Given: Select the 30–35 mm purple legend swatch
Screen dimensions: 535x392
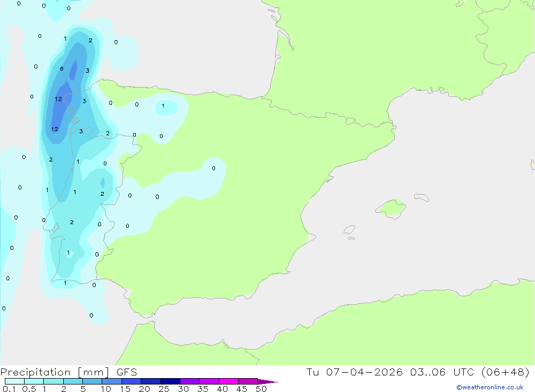Looking at the screenshot, I should tap(190, 381).
